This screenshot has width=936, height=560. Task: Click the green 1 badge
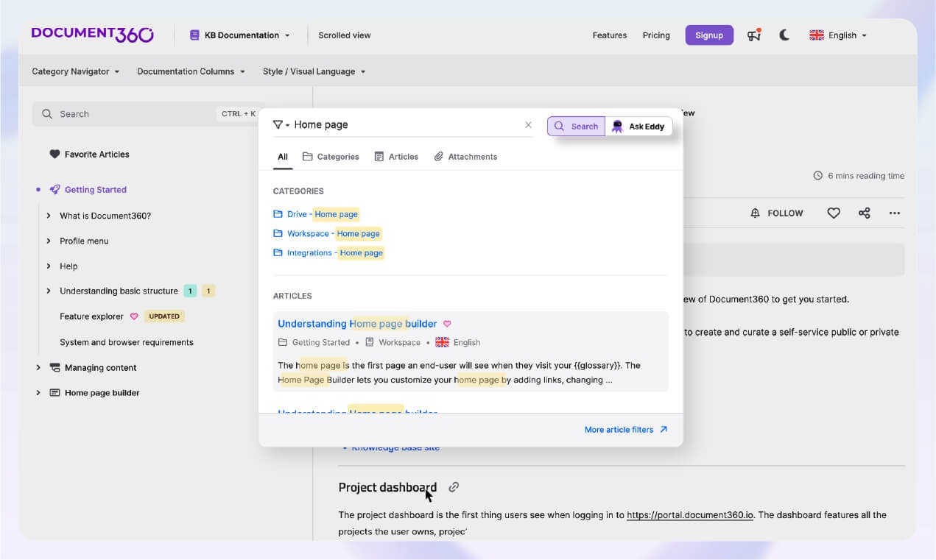pyautogui.click(x=190, y=291)
